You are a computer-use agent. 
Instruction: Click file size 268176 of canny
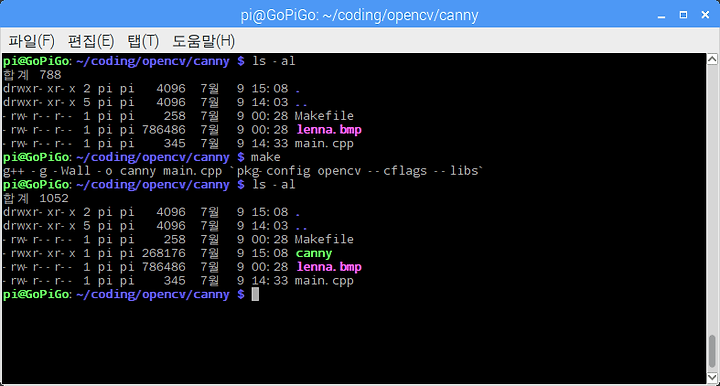coord(163,253)
